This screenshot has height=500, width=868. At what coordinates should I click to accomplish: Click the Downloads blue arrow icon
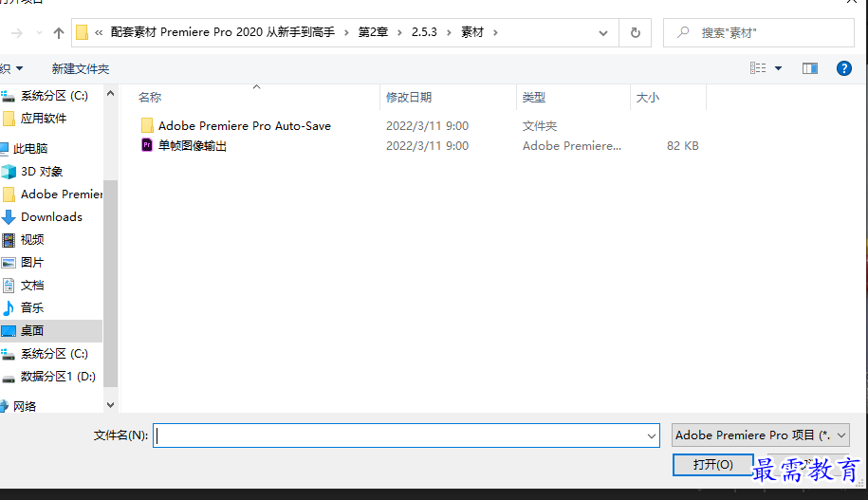pyautogui.click(x=9, y=217)
